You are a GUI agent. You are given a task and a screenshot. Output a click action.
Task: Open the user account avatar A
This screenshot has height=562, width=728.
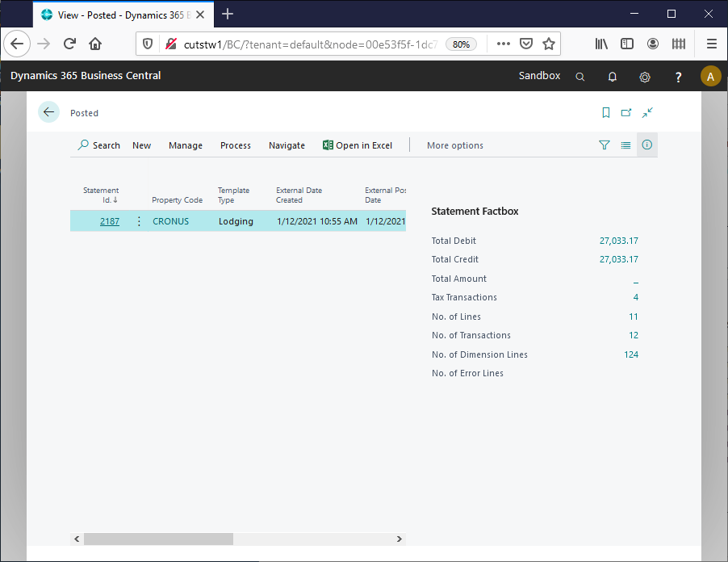[710, 76]
